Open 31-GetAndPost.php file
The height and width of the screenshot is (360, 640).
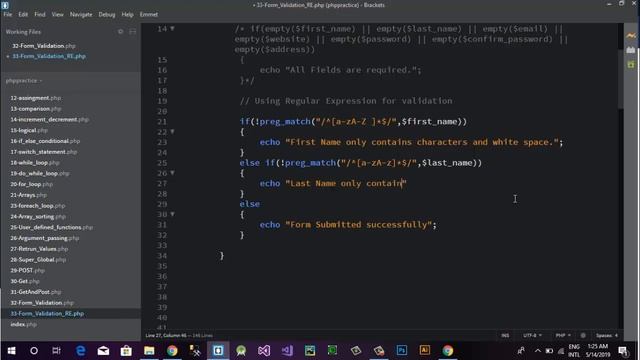click(x=36, y=292)
